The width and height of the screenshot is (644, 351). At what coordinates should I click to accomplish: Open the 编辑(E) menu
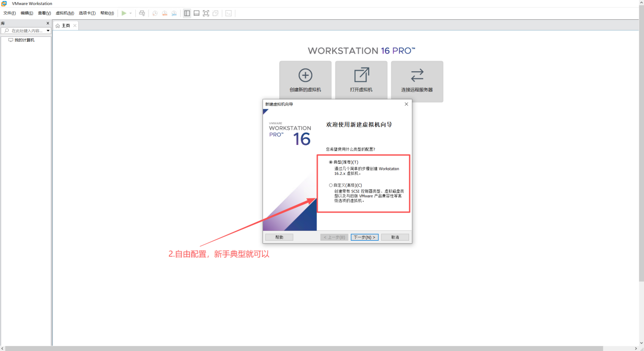coord(27,13)
